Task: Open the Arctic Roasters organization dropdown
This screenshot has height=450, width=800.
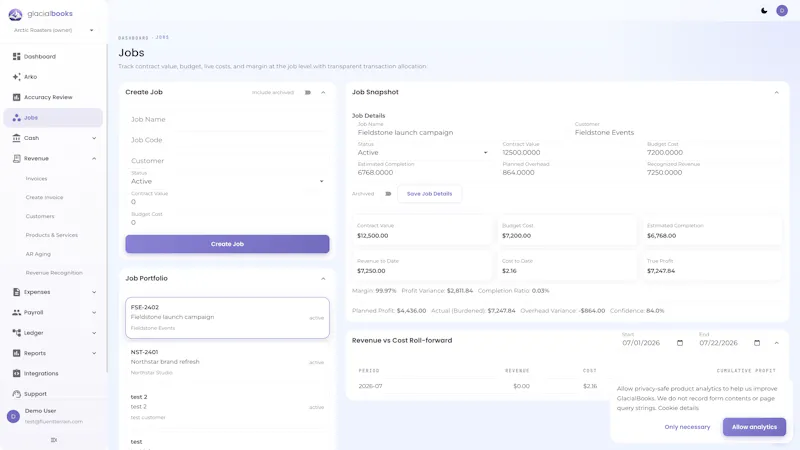Action: 54,30
